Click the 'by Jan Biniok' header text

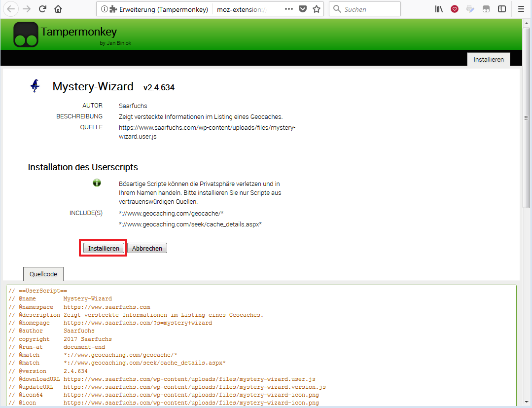(x=115, y=43)
